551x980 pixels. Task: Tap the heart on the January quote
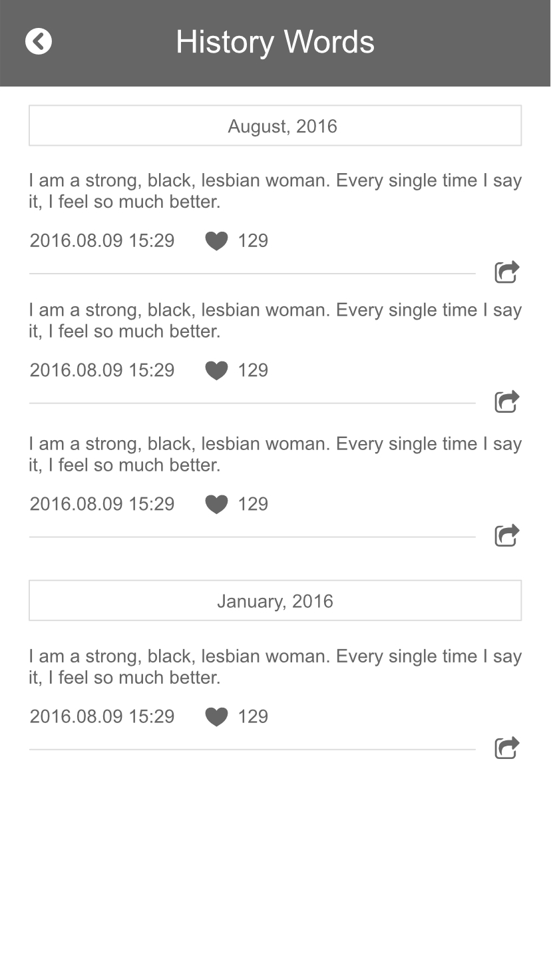(216, 717)
